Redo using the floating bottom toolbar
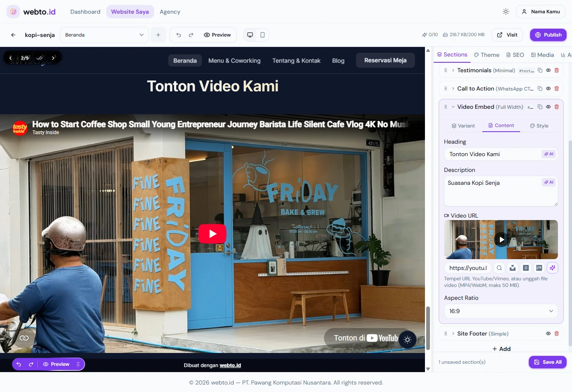572x392 pixels. click(x=31, y=364)
